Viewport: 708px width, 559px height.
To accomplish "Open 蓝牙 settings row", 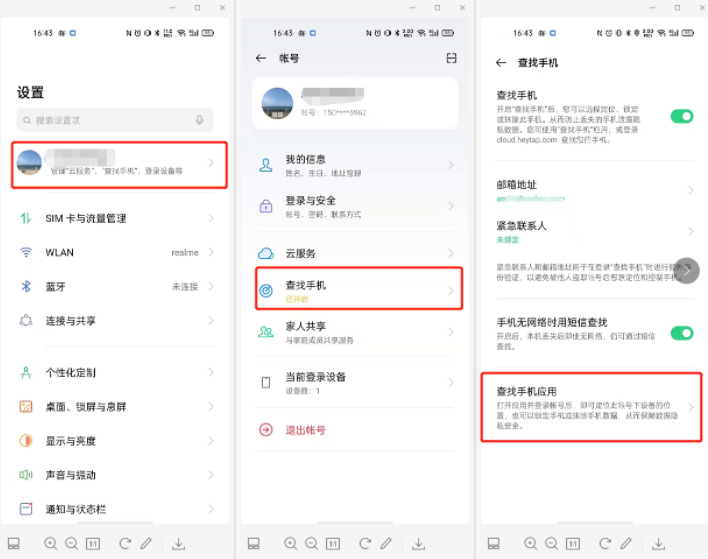I will 116,287.
